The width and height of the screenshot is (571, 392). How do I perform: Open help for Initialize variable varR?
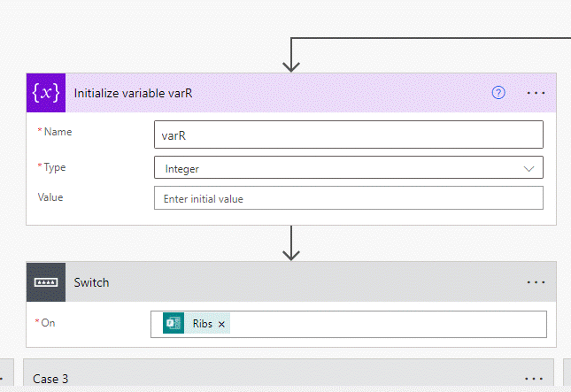click(498, 92)
